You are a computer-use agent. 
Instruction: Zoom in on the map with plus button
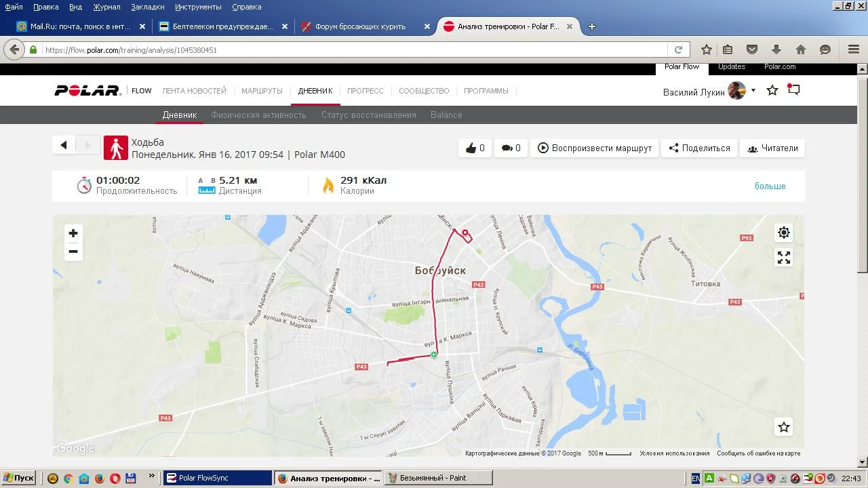[x=73, y=233]
